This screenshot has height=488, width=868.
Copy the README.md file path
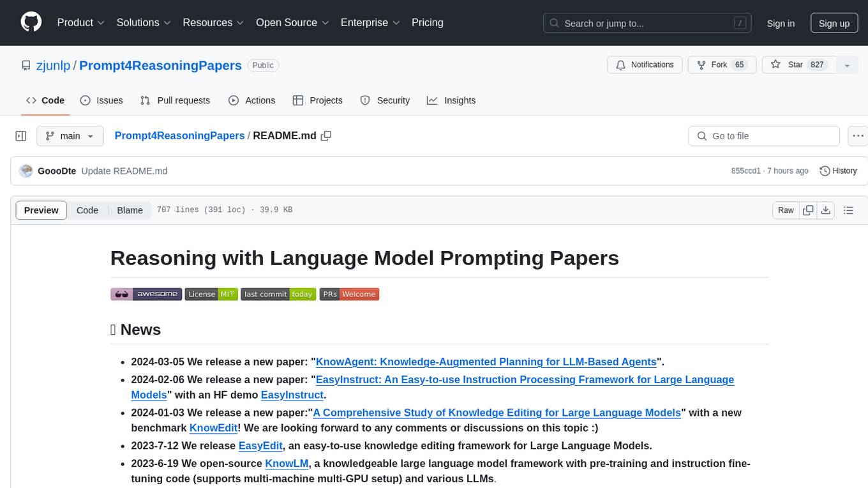tap(326, 136)
